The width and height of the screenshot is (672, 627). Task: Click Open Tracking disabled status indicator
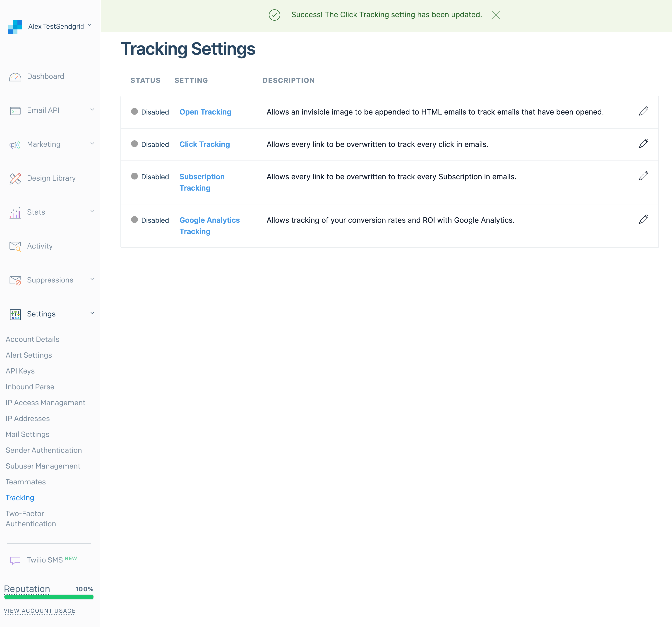point(134,112)
